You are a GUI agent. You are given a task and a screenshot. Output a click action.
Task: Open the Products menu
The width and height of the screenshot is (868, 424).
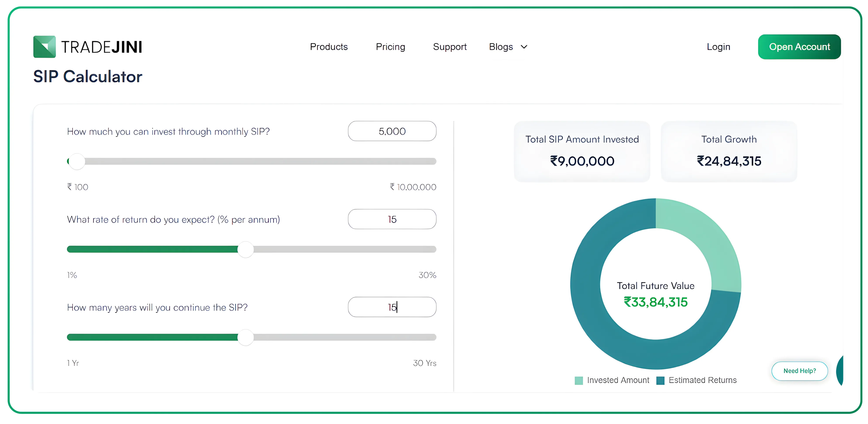(x=329, y=47)
